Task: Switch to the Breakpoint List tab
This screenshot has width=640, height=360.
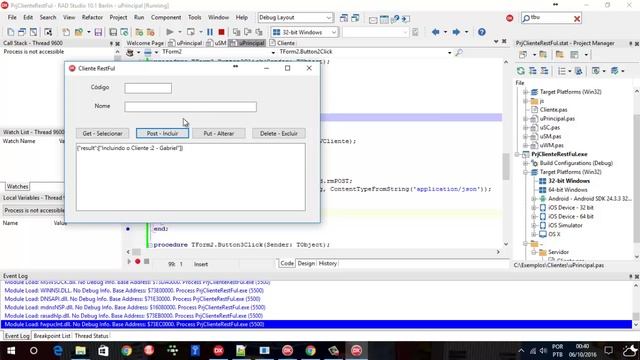Action: pyautogui.click(x=52, y=336)
